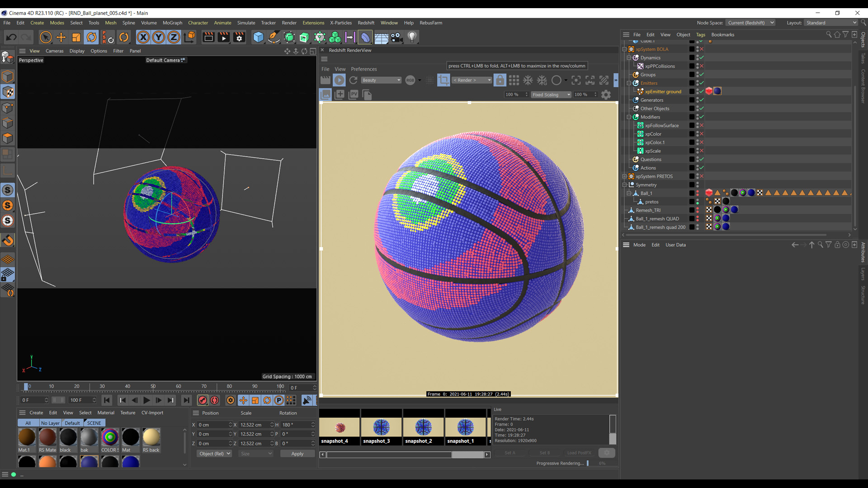Activate the Scale tool

point(76,38)
